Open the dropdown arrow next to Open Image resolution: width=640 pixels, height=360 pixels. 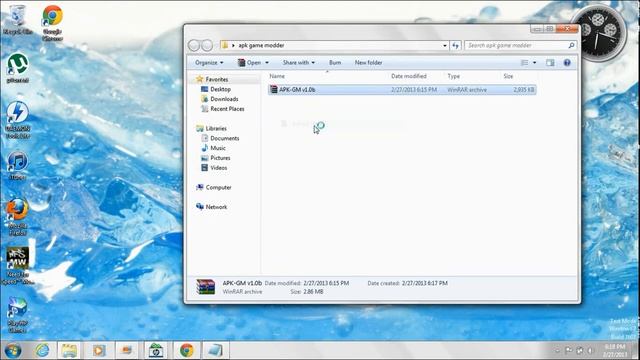(x=267, y=62)
